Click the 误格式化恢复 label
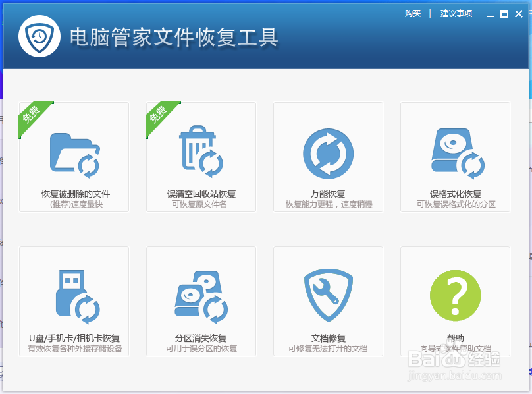 point(456,194)
